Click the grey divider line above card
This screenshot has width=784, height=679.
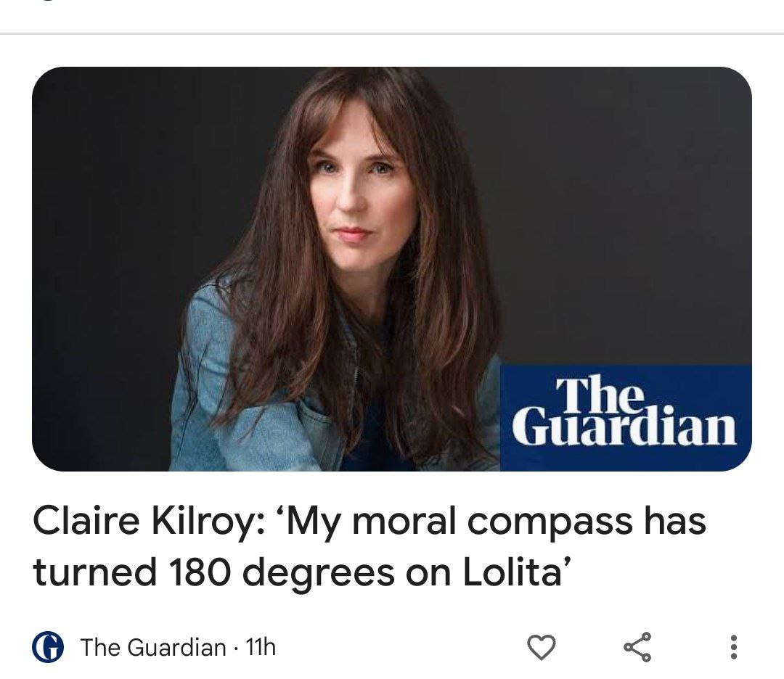tap(392, 33)
